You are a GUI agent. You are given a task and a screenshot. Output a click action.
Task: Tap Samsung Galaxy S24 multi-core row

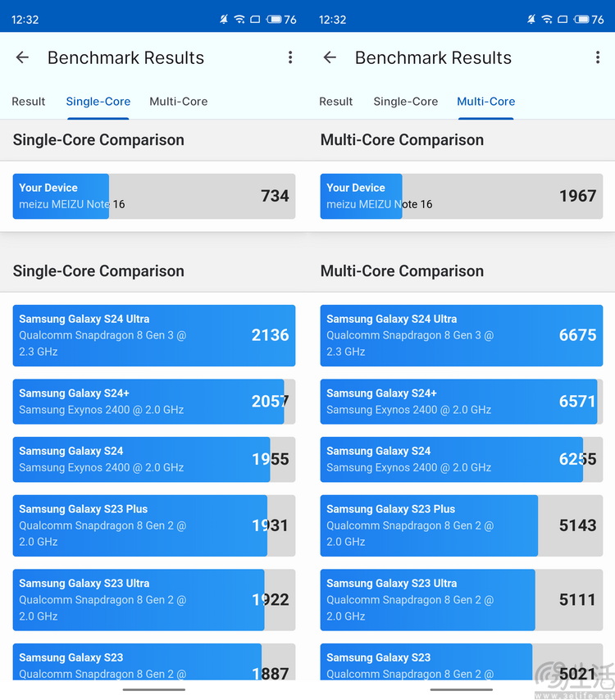[x=461, y=459]
